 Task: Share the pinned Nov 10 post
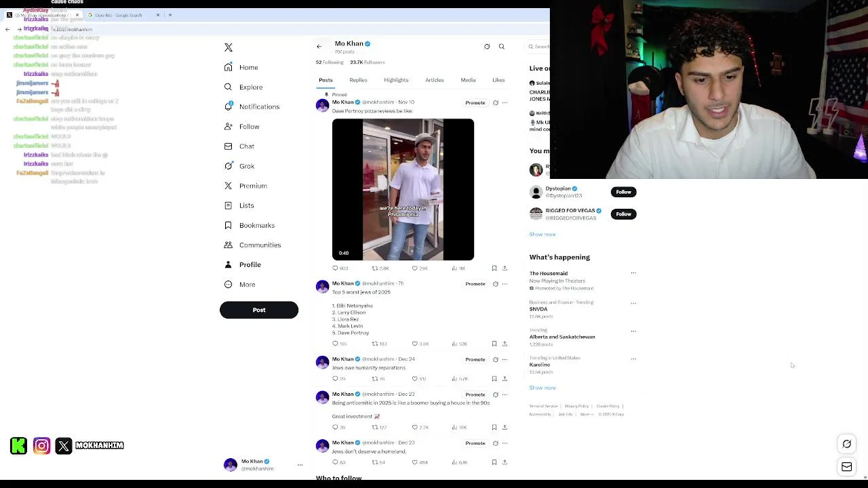click(x=505, y=268)
